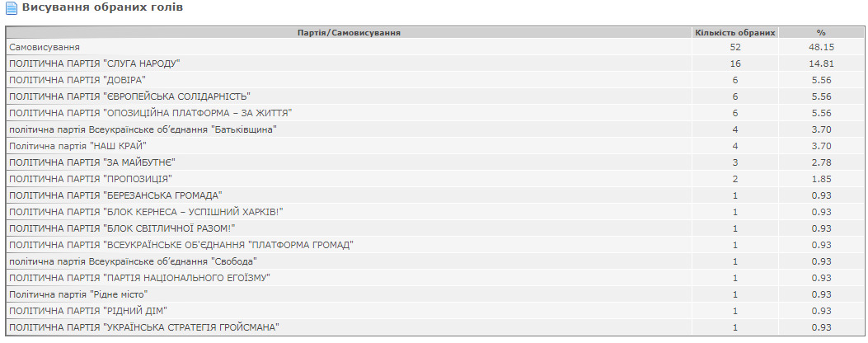Select the 'Батьківщина' party row
Screen dimensions: 868x343
click(434, 129)
